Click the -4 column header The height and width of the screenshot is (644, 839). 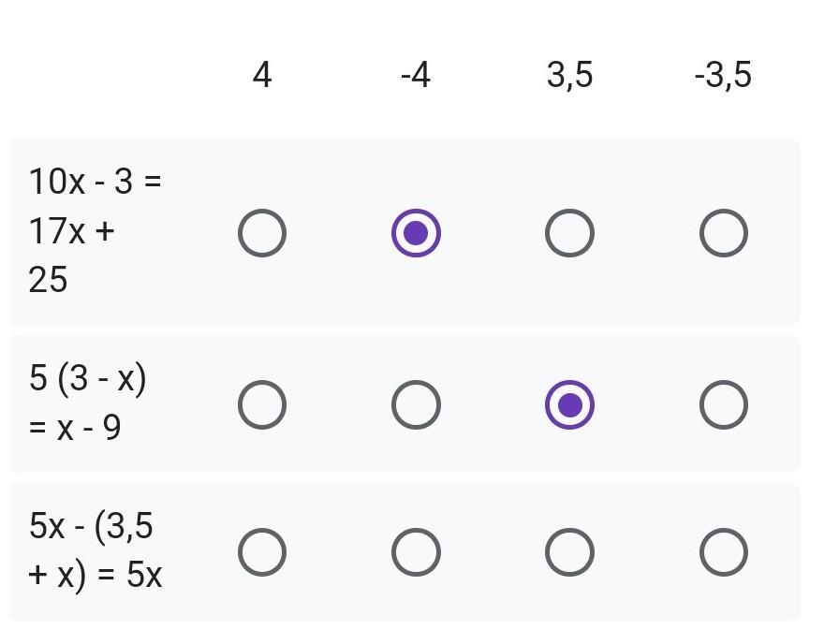[x=416, y=75]
